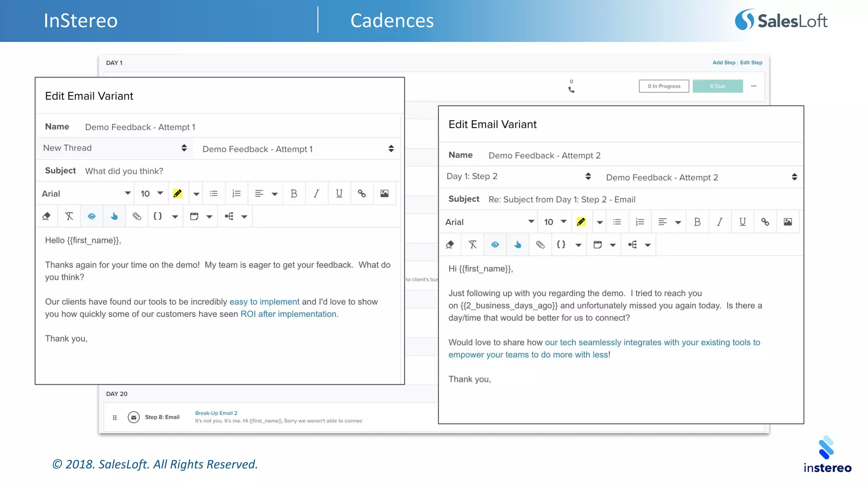Toggle view tracking eye in Attempt 2 editor
Image resolution: width=868 pixels, height=488 pixels.
pyautogui.click(x=495, y=245)
